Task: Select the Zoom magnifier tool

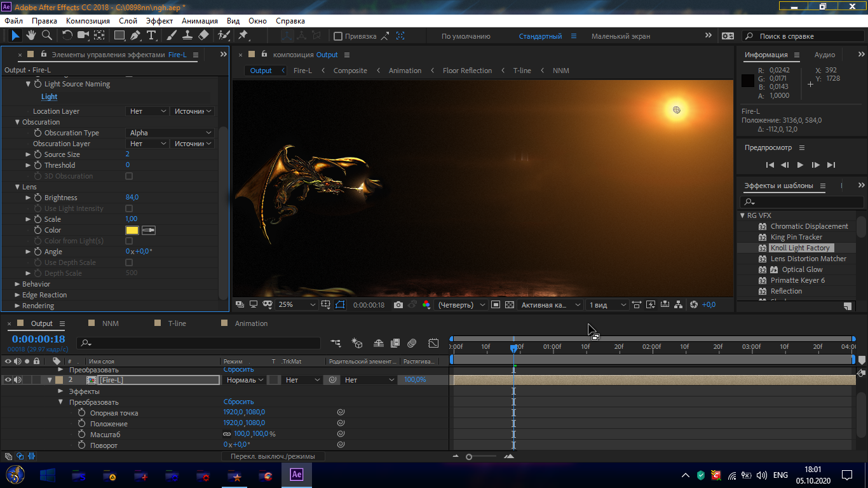Action: coord(47,36)
